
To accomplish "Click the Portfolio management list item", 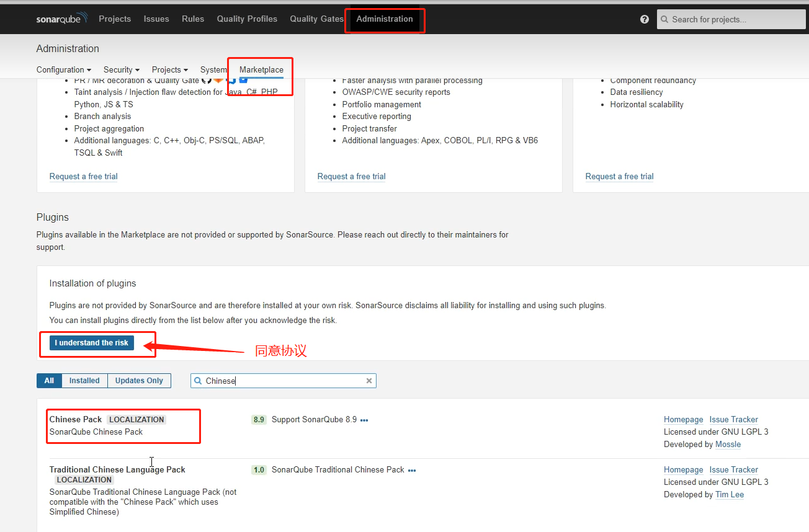I will (382, 104).
